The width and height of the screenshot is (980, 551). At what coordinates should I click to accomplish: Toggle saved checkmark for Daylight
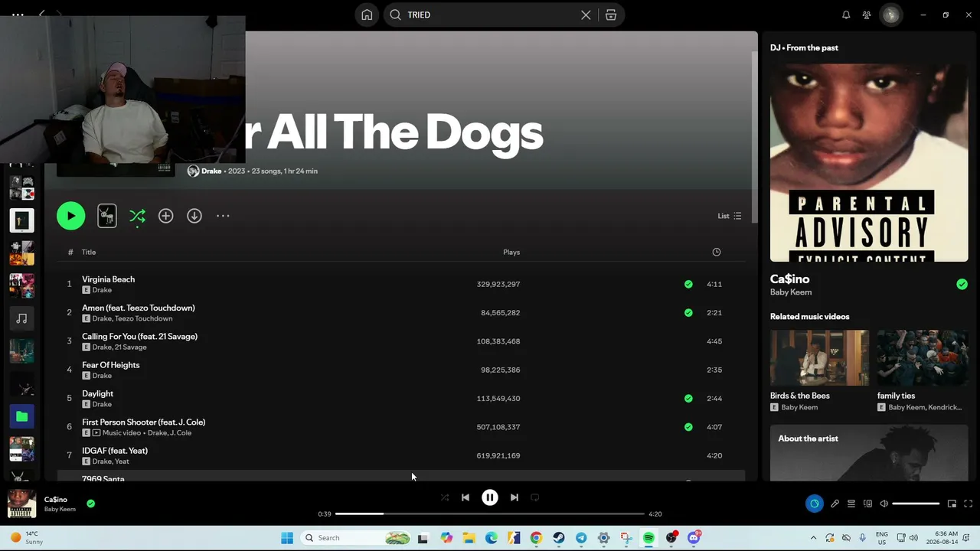coord(688,398)
